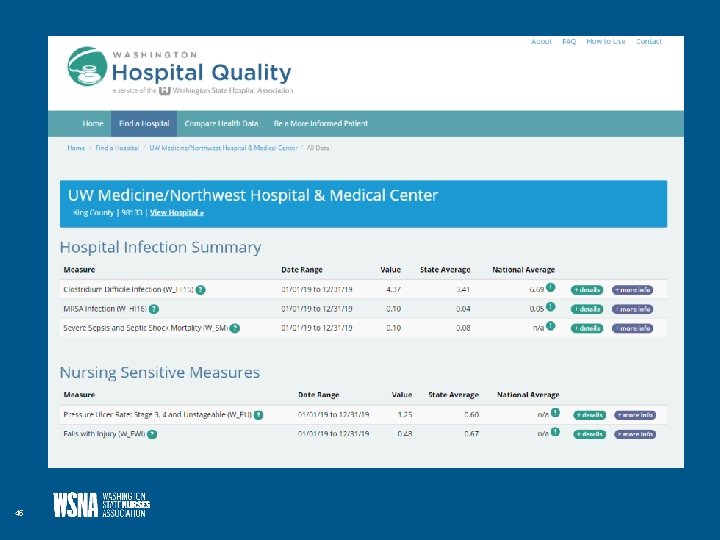
Task: Click the Nursing Sensitive Measures heading
Action: click(x=160, y=372)
